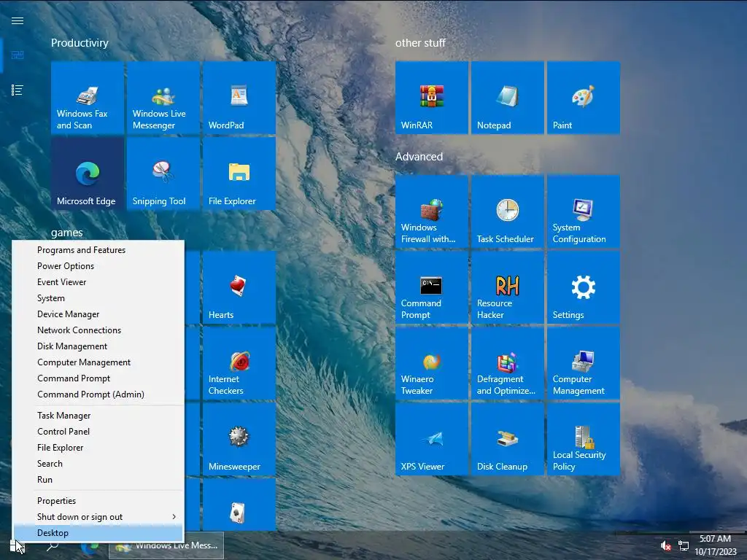Click the games group heading
The height and width of the screenshot is (560, 747).
click(x=66, y=233)
